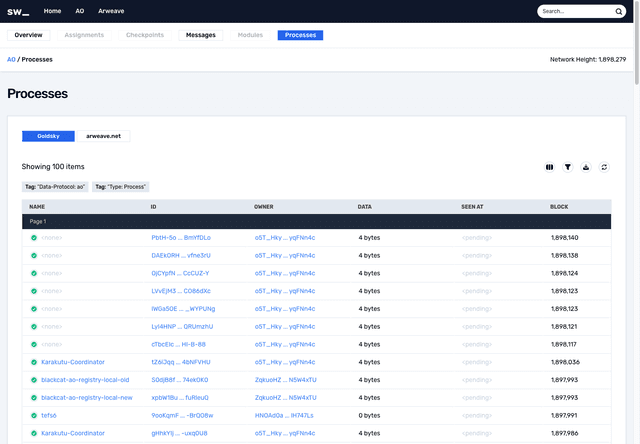Open the Messages tab
Viewport: 640px width, 444px height.
click(200, 35)
